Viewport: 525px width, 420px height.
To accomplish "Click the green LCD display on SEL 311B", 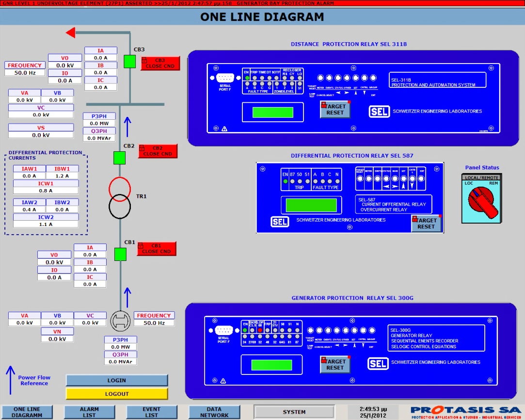I will pos(273,112).
